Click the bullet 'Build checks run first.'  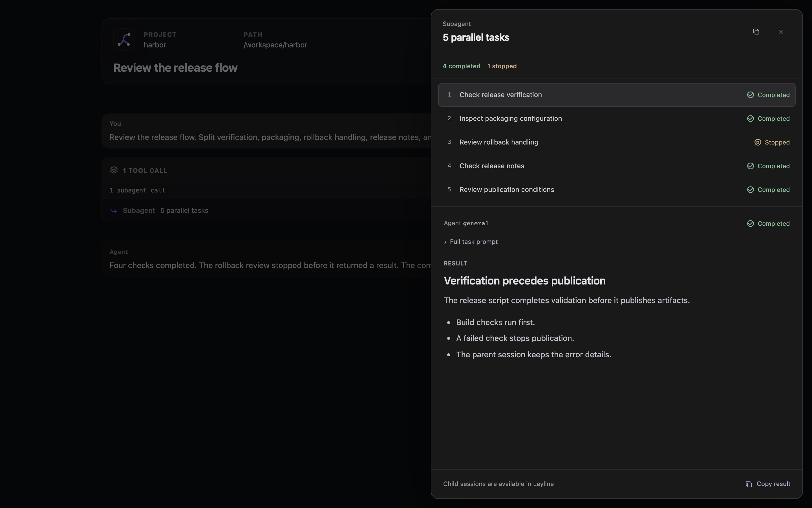[495, 323]
